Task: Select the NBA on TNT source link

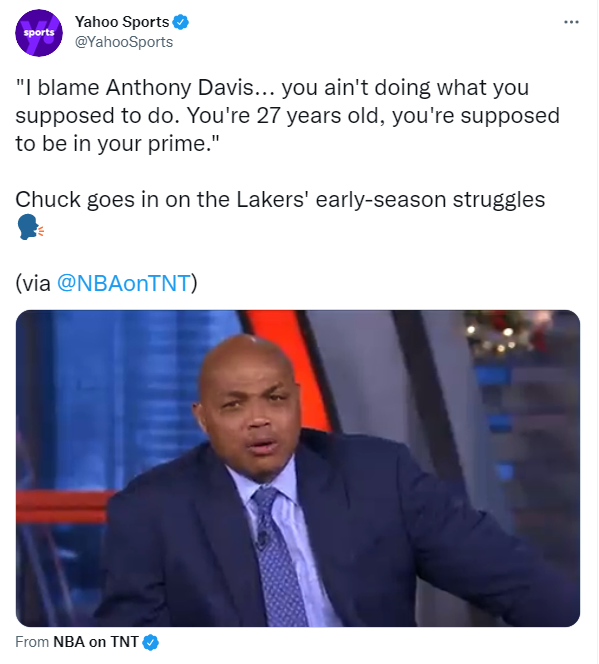Action: coord(96,642)
